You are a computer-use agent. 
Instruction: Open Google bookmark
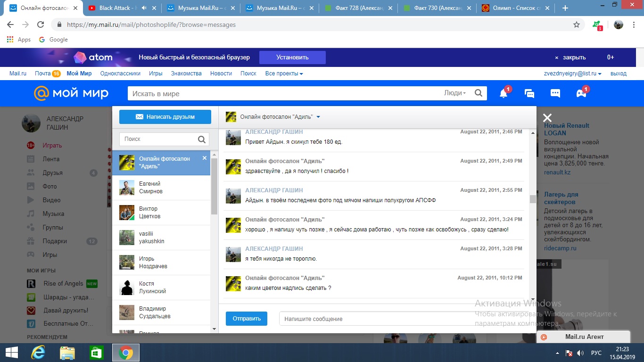point(53,40)
